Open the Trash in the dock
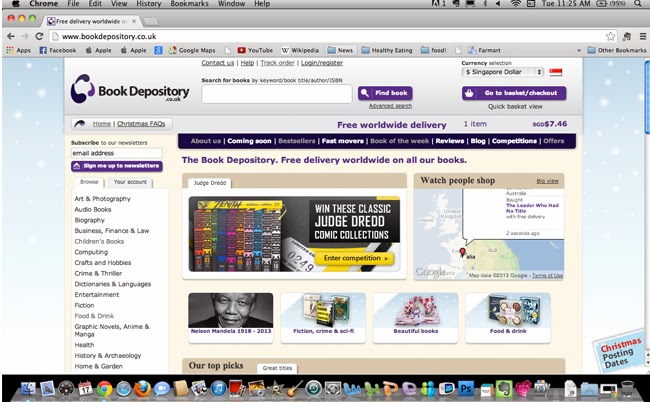The height and width of the screenshot is (402, 650). click(x=628, y=389)
